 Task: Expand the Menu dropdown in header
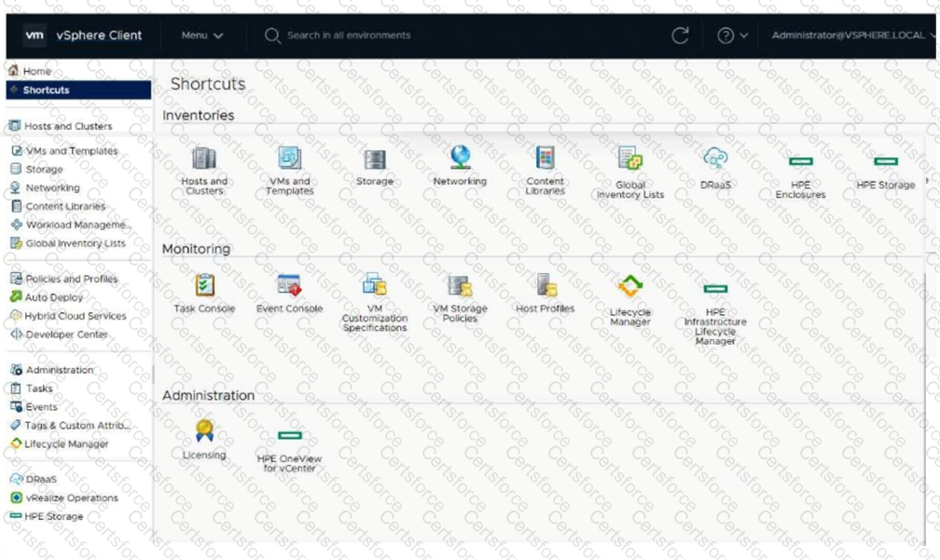[202, 35]
